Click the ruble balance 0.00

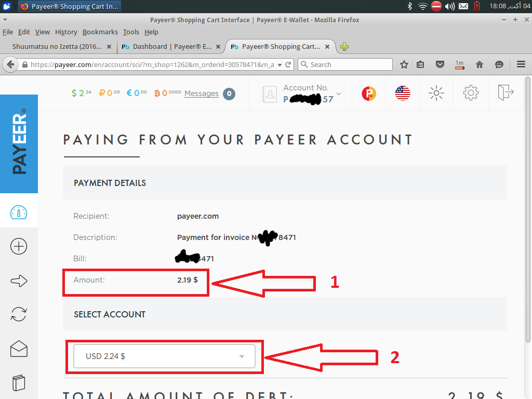109,93
